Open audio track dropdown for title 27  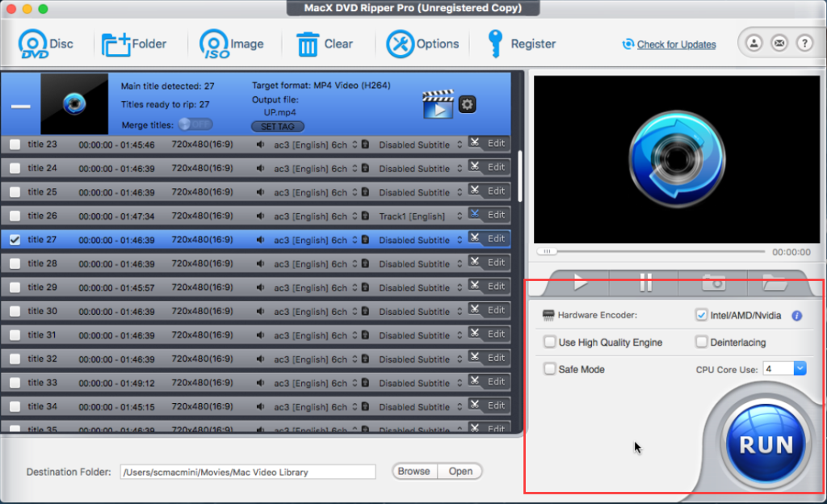pyautogui.click(x=355, y=240)
